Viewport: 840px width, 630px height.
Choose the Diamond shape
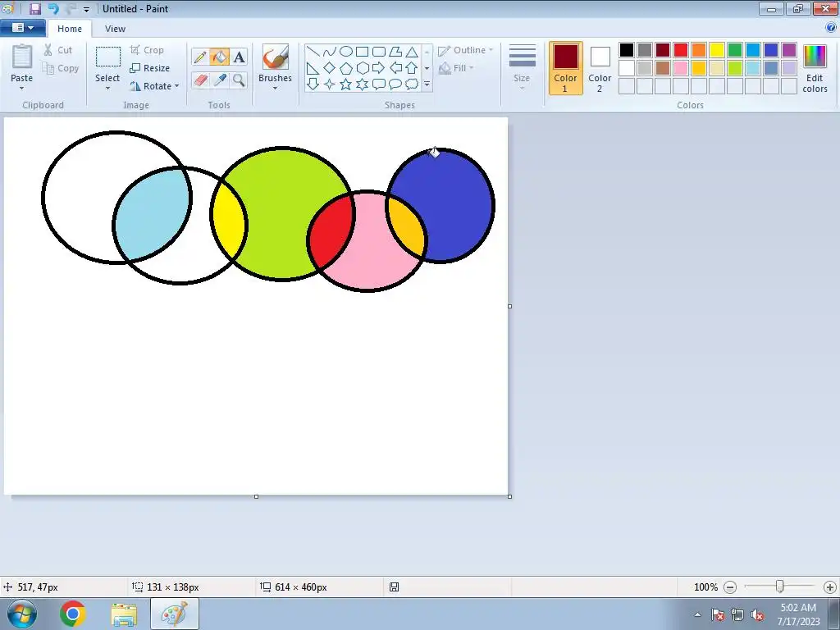(330, 68)
